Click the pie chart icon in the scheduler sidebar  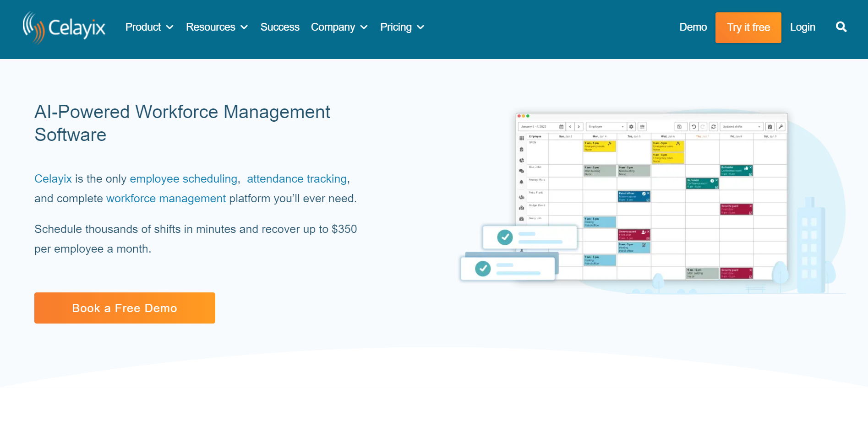pyautogui.click(x=521, y=161)
